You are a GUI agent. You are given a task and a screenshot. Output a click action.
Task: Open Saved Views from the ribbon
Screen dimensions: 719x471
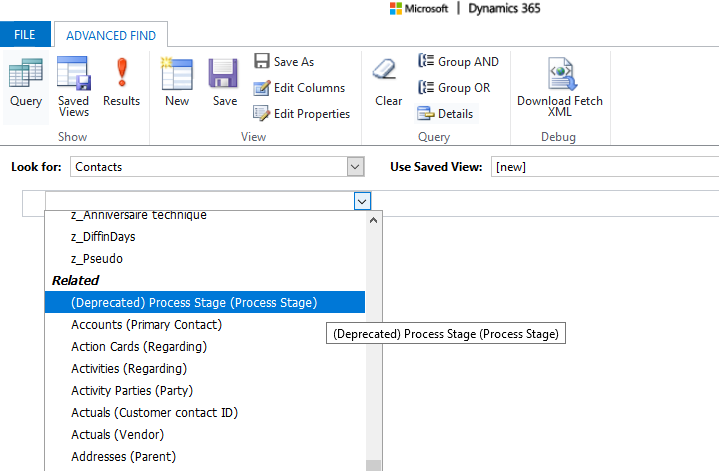click(73, 86)
